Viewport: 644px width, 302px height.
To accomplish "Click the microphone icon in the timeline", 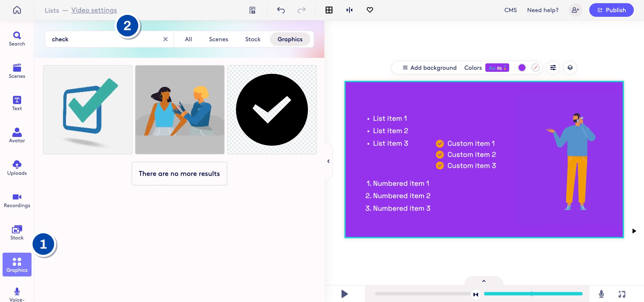I will [x=601, y=294].
